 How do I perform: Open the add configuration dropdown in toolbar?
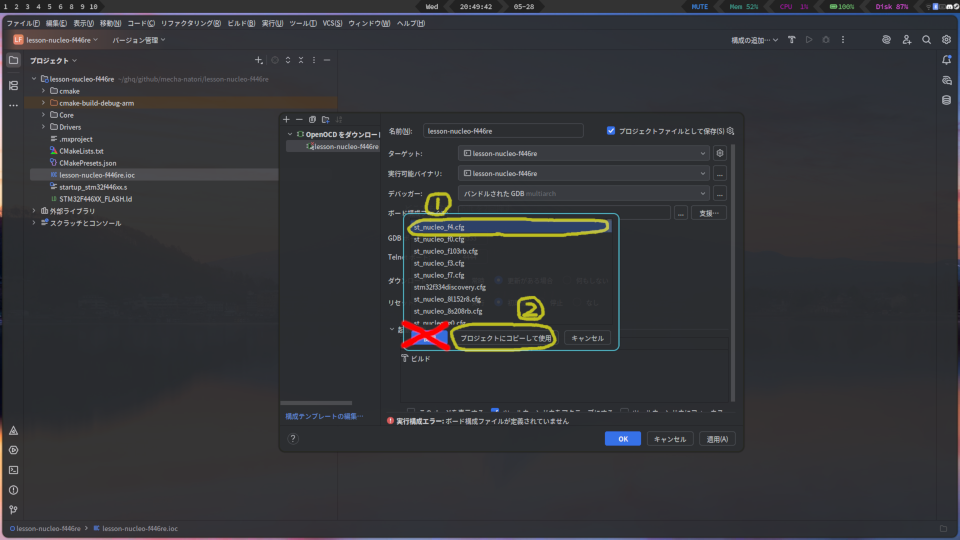754,40
